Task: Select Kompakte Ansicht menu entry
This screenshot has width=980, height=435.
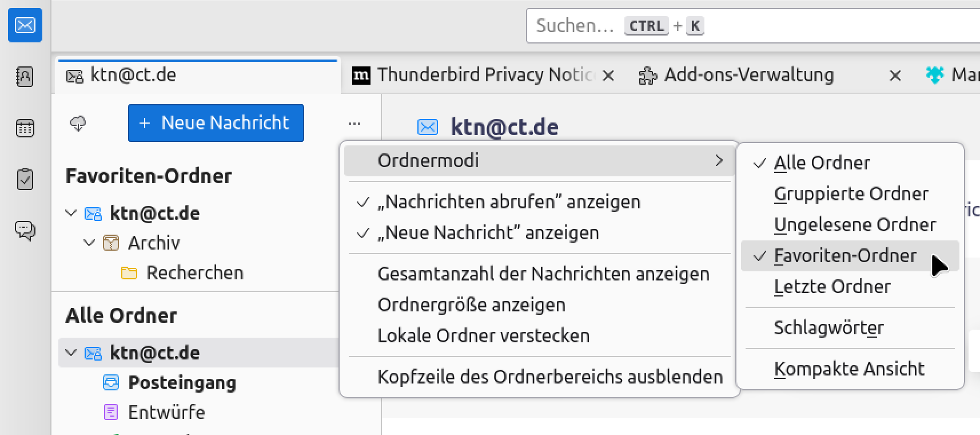Action: click(849, 369)
